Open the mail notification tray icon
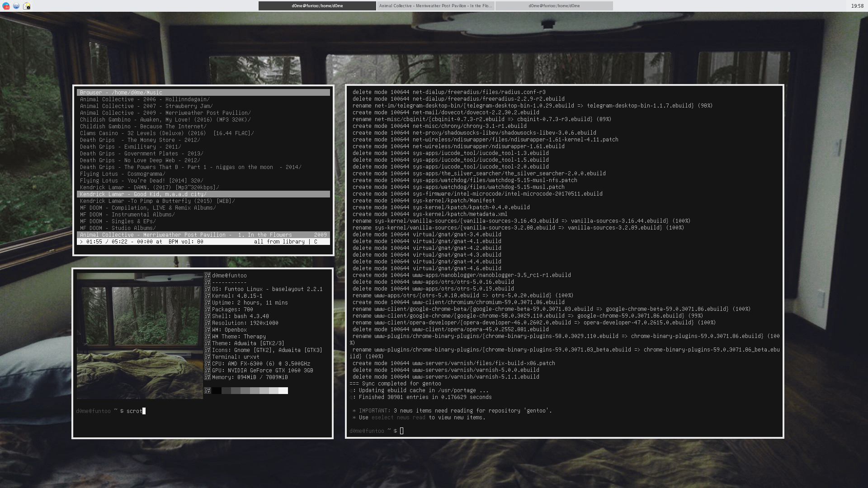The width and height of the screenshot is (868, 488). (27, 6)
